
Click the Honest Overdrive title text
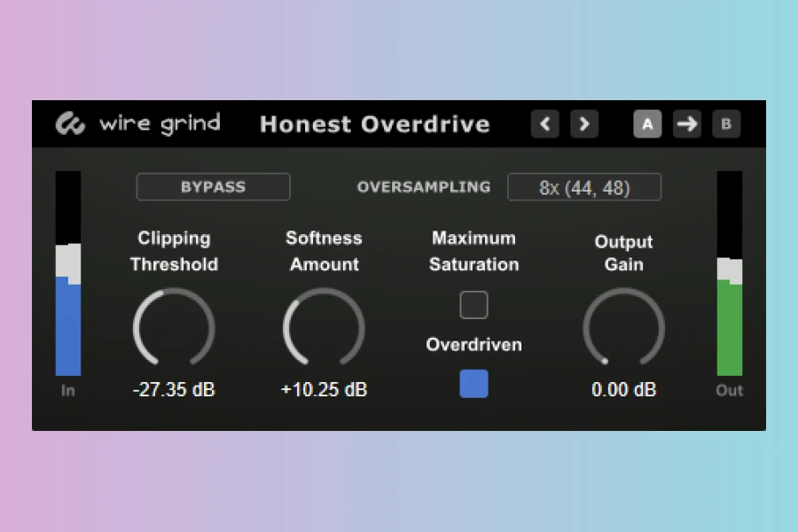375,124
